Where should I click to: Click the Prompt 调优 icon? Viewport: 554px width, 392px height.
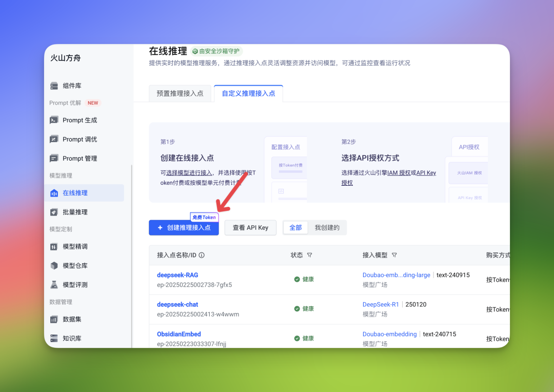click(54, 139)
